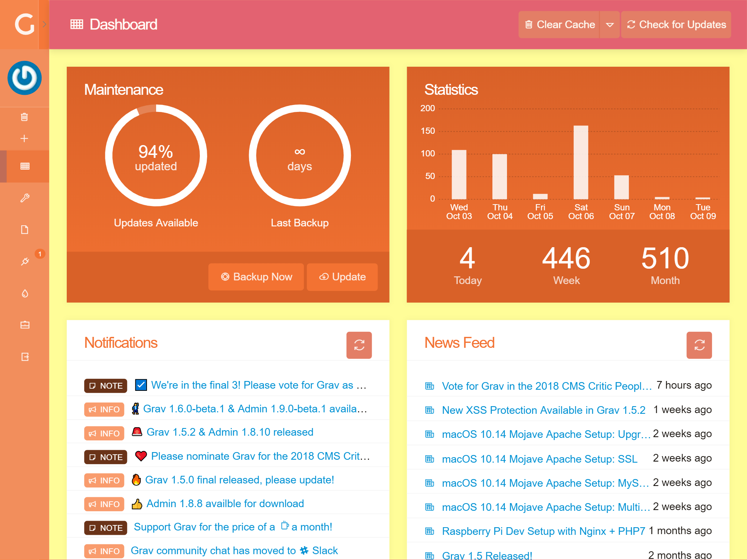Expand the sidebar using the chevron arrow
Image resolution: width=747 pixels, height=560 pixels.
[44, 24]
